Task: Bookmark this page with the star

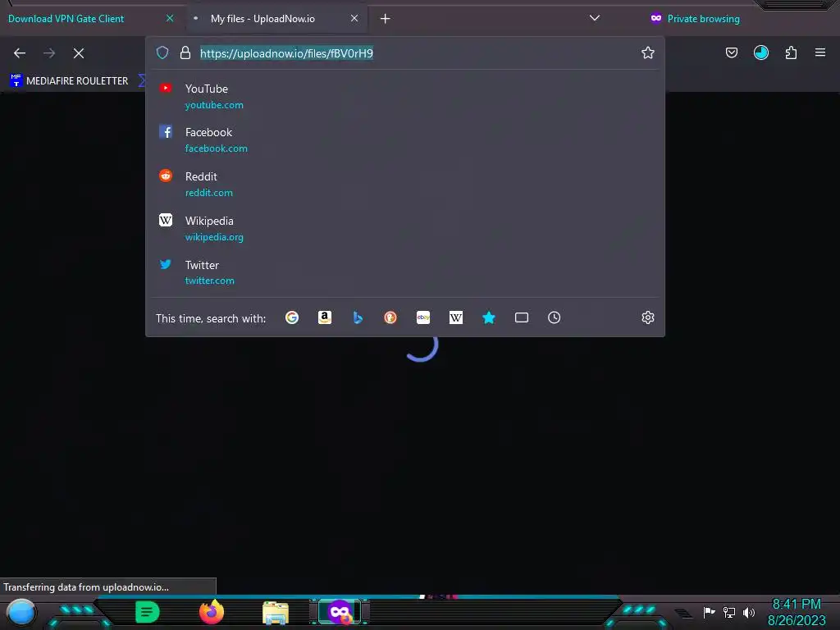Action: (x=648, y=52)
